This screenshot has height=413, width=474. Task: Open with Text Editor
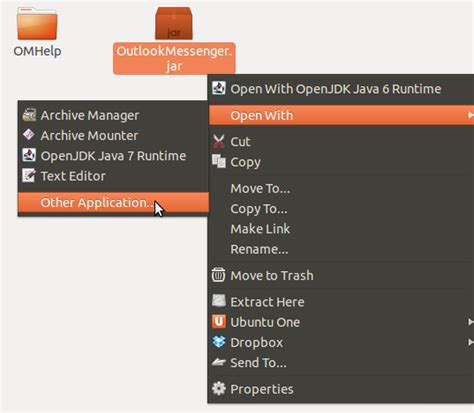click(x=113, y=176)
